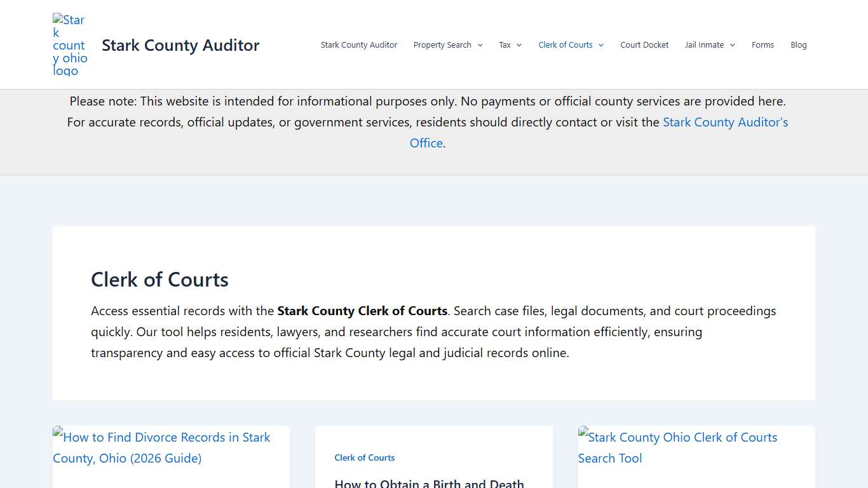Open the Tax dropdown in the navigation
868x488 pixels.
coord(510,44)
